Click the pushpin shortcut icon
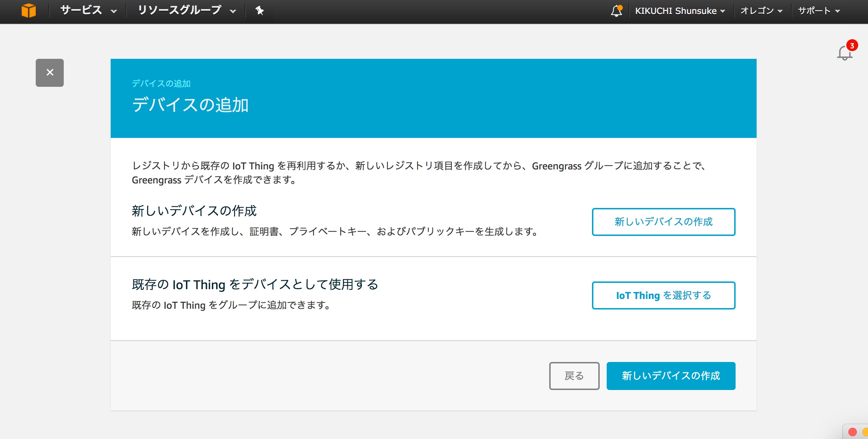 (260, 11)
